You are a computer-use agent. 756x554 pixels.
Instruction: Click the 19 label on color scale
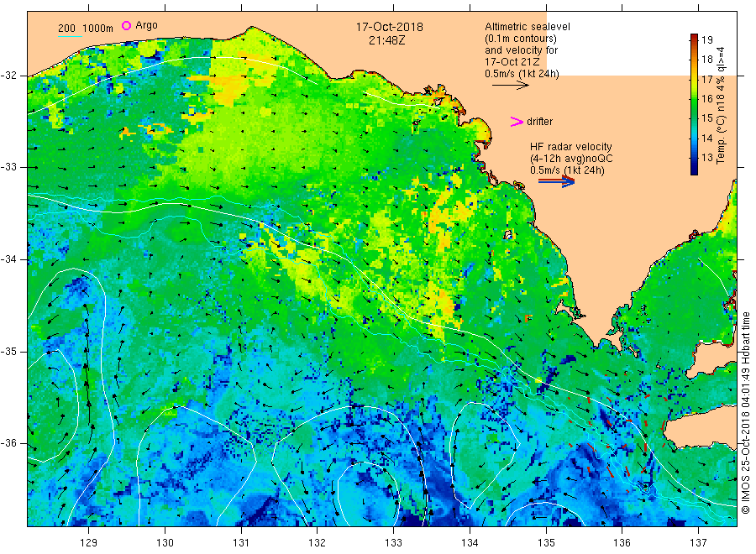(706, 40)
